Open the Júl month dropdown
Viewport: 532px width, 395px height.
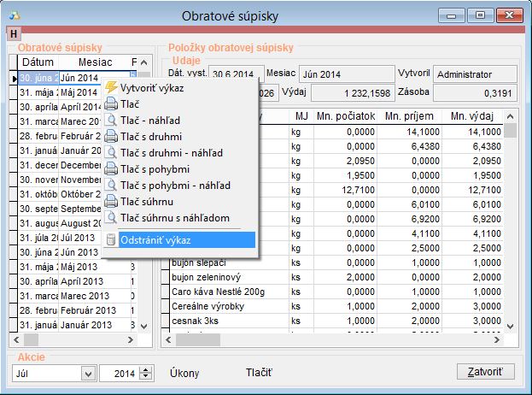point(87,373)
